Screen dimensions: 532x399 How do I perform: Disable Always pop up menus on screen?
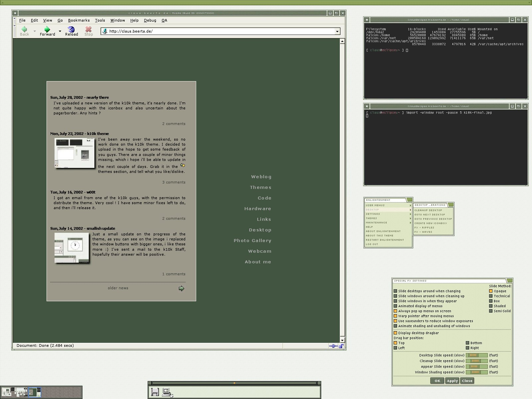395,311
